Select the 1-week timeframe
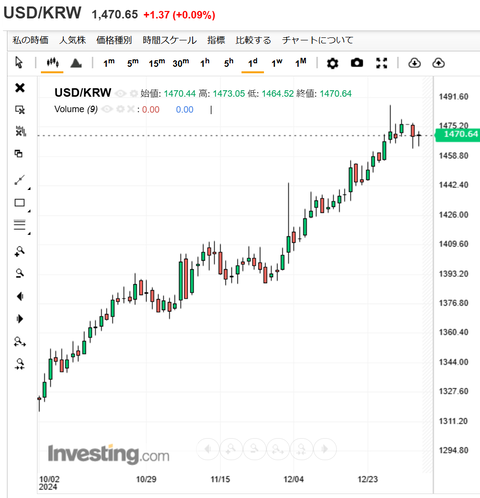 277,63
